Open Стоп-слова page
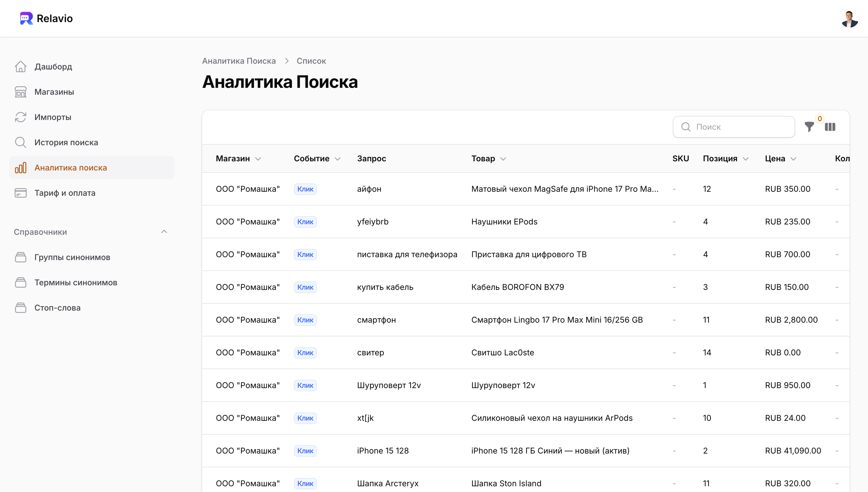The image size is (868, 492). pyautogui.click(x=92, y=308)
